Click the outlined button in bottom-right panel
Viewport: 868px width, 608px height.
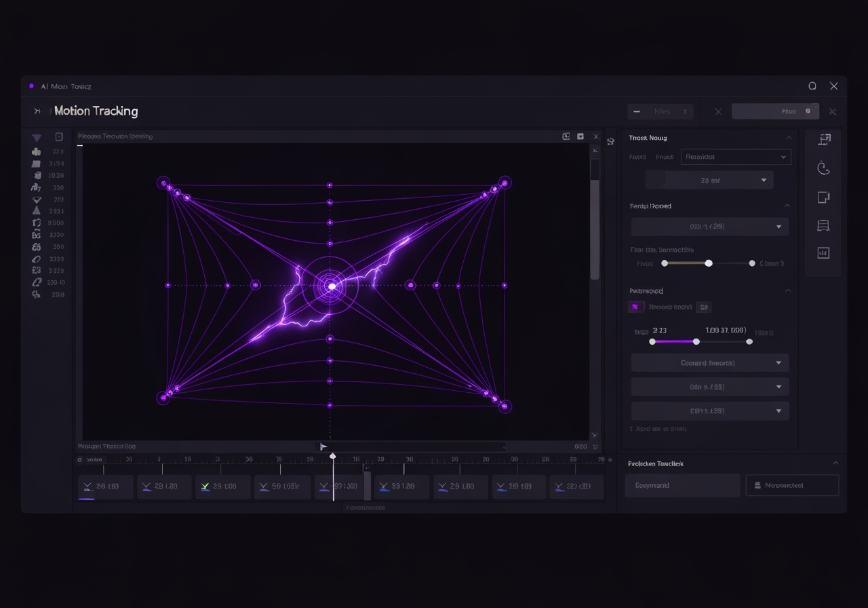(792, 486)
